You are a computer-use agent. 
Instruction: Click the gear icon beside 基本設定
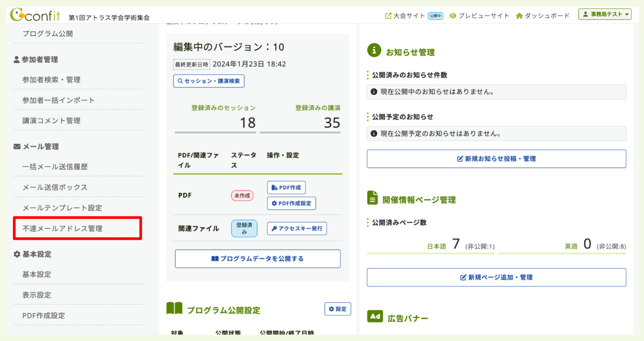(x=16, y=254)
